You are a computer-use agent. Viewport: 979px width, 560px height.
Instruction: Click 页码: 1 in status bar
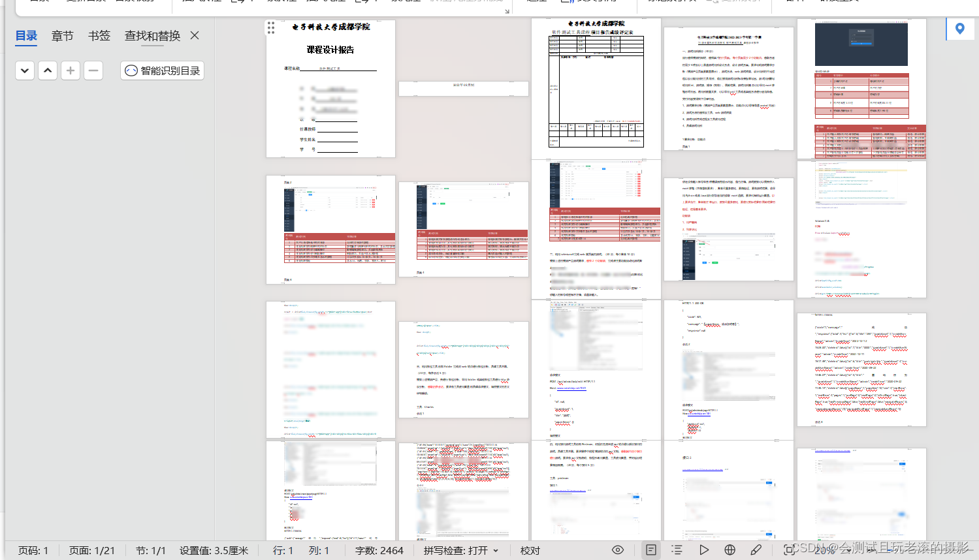[33, 550]
